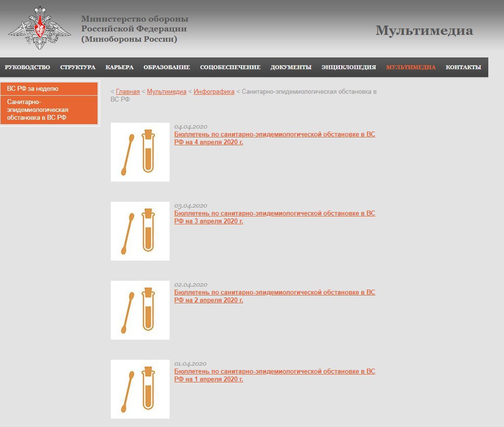Click the date text 04.04.2020
Viewport: 504px width, 427px height.
pyautogui.click(x=191, y=127)
